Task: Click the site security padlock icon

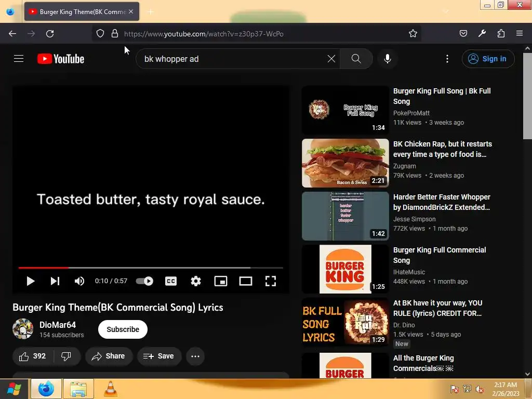Action: (x=115, y=33)
